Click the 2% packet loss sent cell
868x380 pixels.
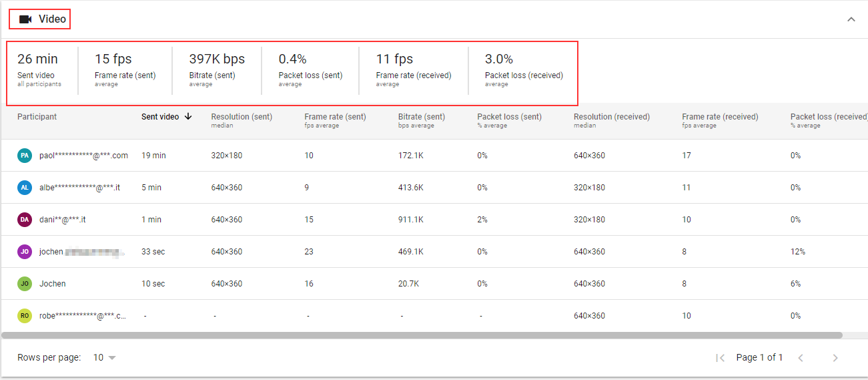(482, 220)
